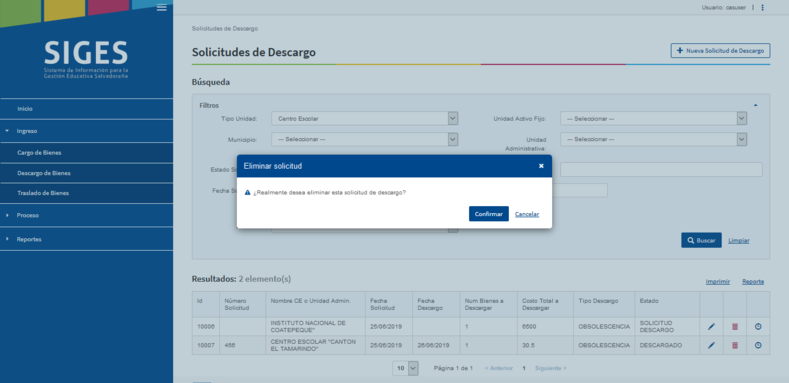Delete request 10007 with trash icon
The height and width of the screenshot is (383, 789).
click(735, 345)
